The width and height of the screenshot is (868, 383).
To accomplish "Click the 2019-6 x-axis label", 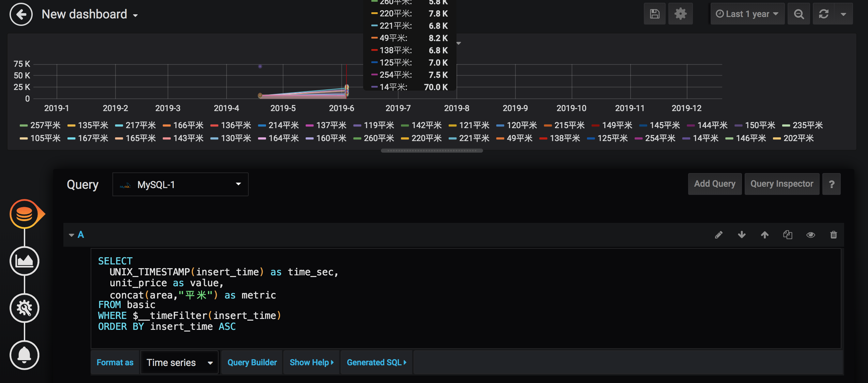I will (x=341, y=108).
